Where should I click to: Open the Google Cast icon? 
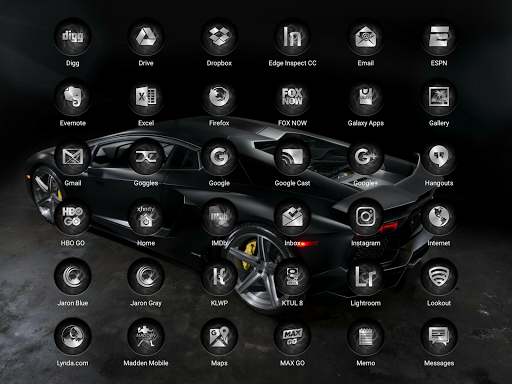pos(292,157)
